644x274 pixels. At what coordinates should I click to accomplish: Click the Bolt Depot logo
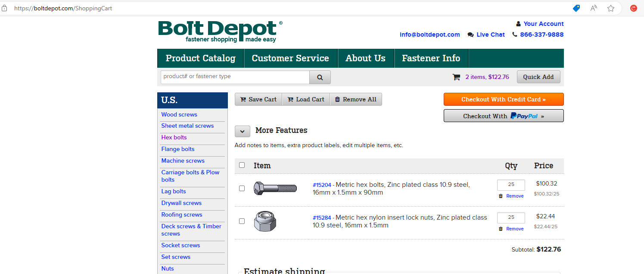[221, 32]
